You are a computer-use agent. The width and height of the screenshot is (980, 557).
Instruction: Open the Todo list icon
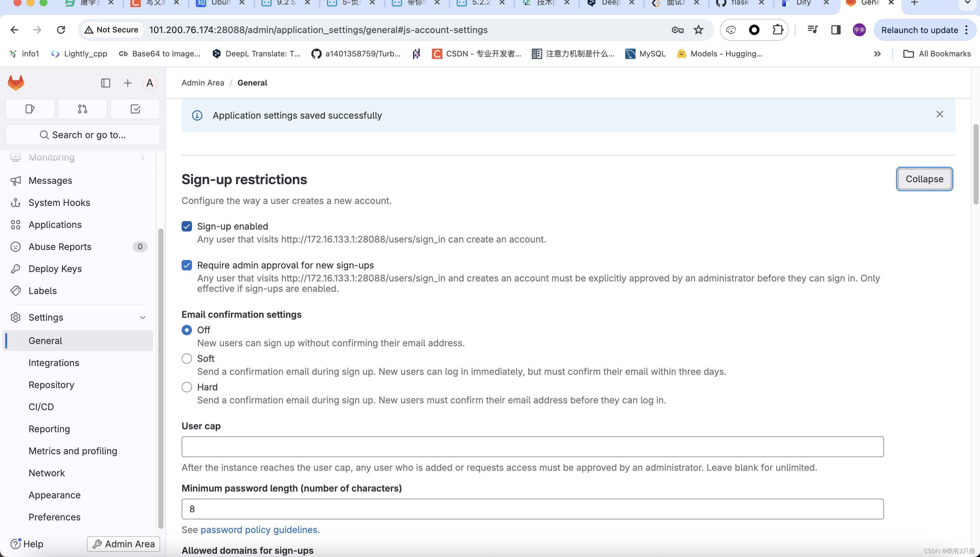(135, 109)
